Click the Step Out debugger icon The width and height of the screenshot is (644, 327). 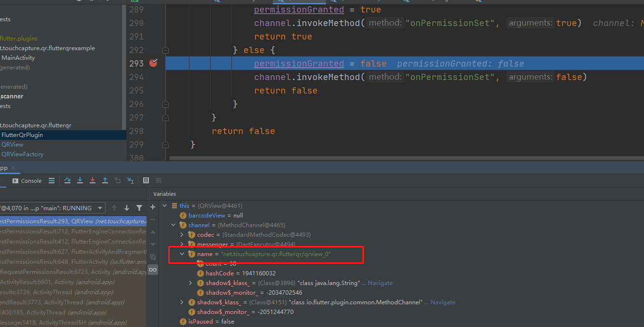coord(105,180)
